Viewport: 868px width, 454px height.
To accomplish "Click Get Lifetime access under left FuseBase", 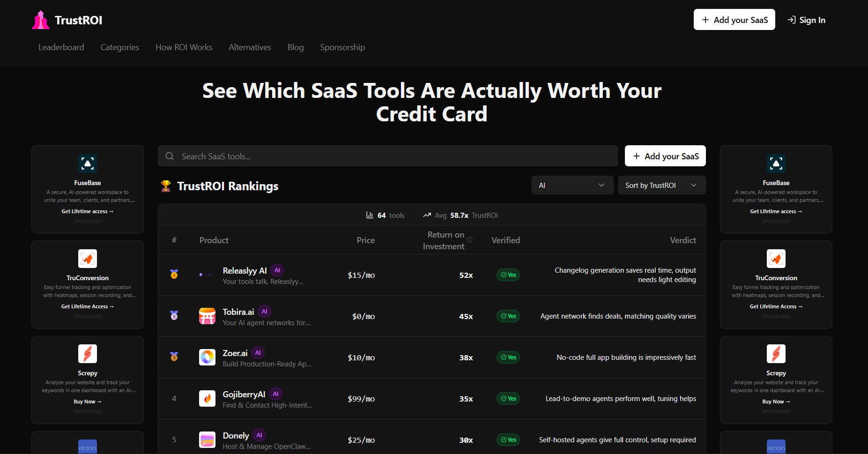I will [x=88, y=211].
